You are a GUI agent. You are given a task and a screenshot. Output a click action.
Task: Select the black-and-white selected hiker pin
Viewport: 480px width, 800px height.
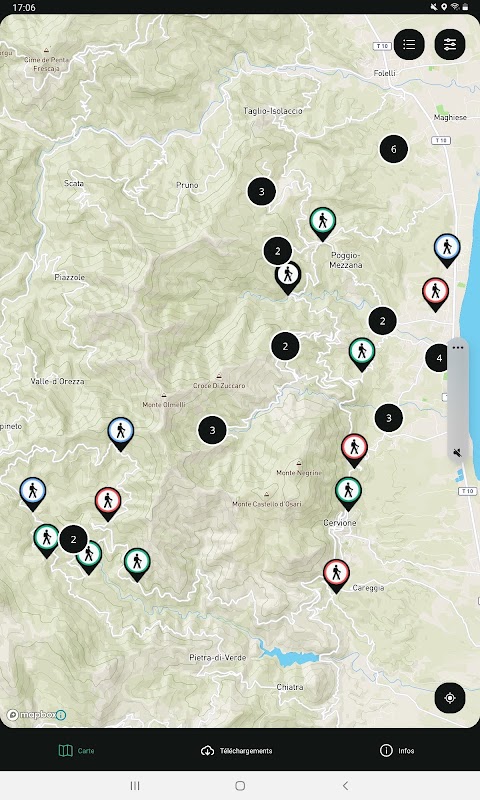[x=288, y=278]
